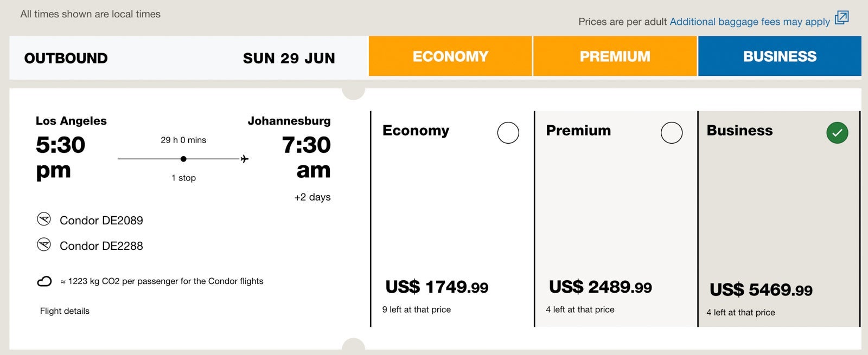Select the Premium fare radio button
Image resolution: width=868 pixels, height=355 pixels.
(672, 132)
